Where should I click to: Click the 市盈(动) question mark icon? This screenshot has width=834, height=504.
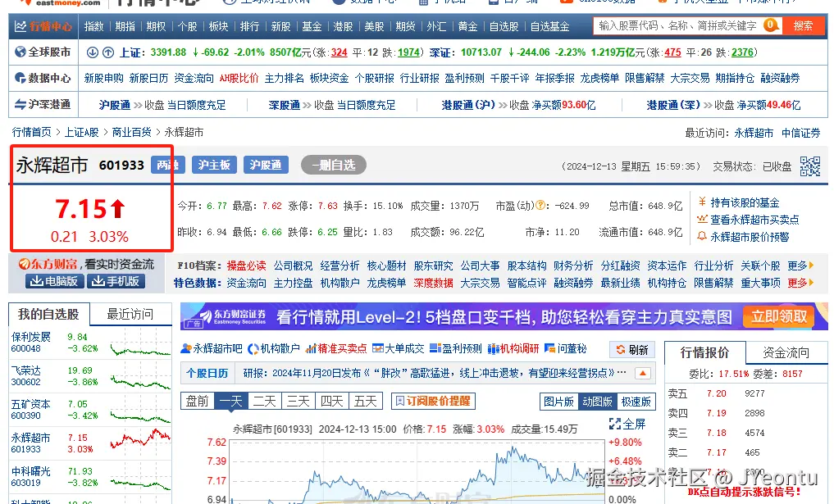(x=541, y=205)
